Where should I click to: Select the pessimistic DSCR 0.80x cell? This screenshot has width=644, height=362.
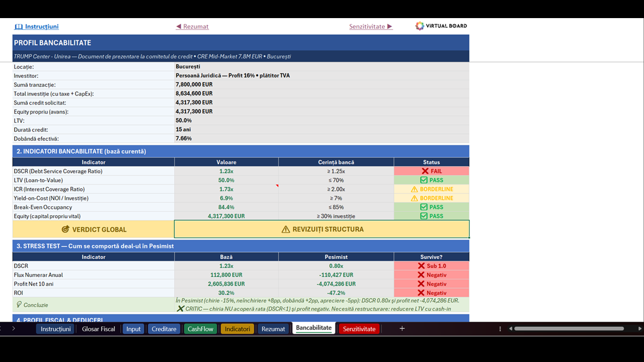pos(336,266)
